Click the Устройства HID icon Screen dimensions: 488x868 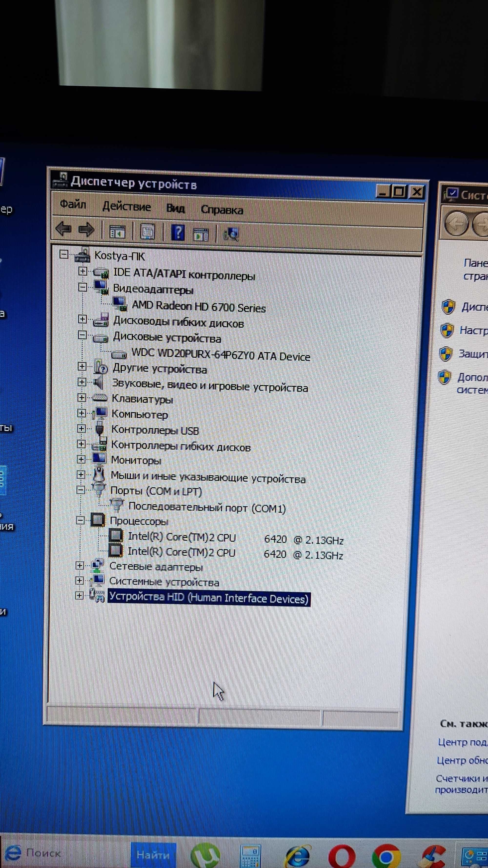pyautogui.click(x=97, y=596)
